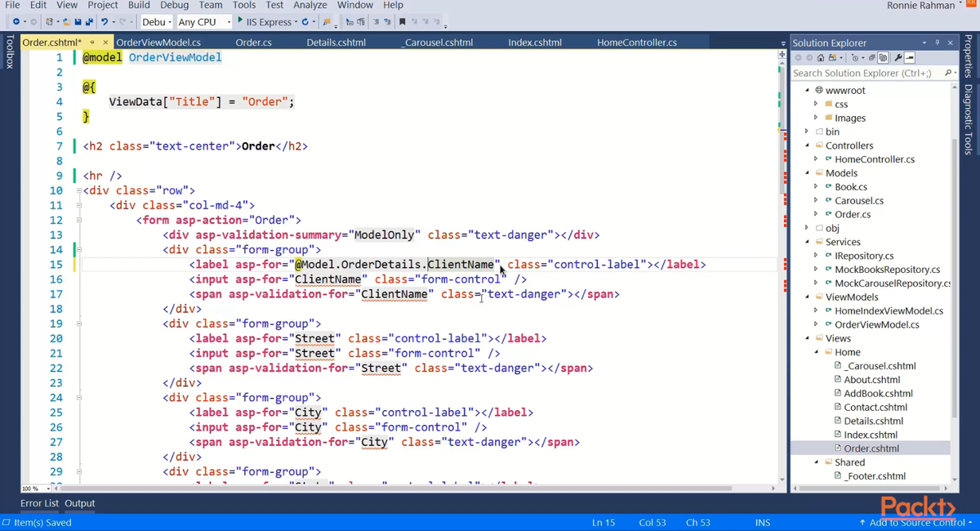Switch to _Carousel.cshtml tab
Screen dimensions: 980x531
click(x=438, y=42)
